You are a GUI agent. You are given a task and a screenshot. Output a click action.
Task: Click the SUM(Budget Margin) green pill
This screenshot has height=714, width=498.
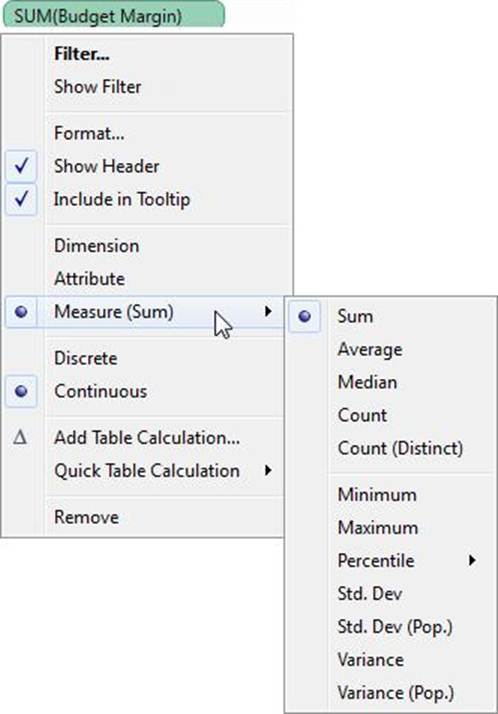pos(114,14)
